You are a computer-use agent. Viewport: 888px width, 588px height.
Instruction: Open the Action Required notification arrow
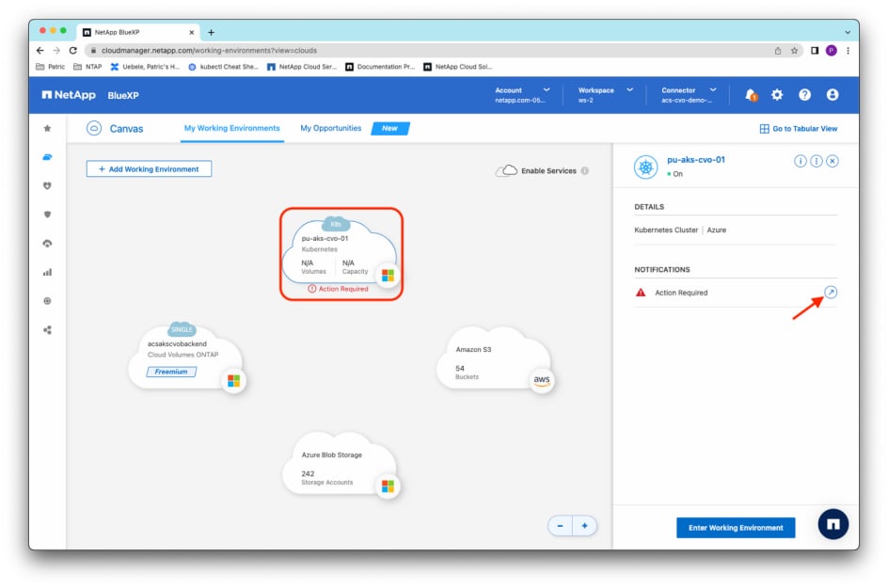[831, 293]
